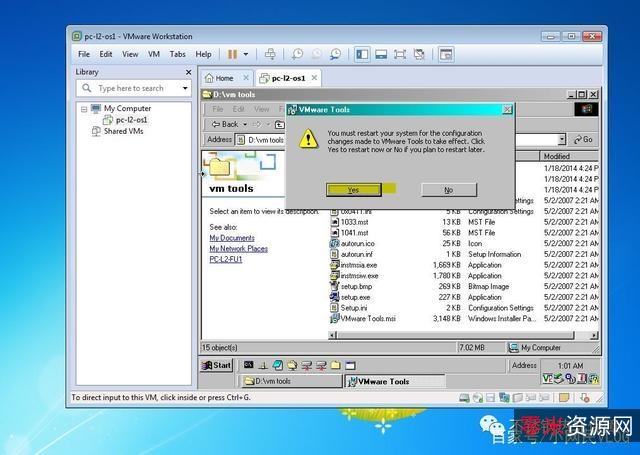This screenshot has width=640, height=455.
Task: Collapse the My Computer tree node
Action: pyautogui.click(x=84, y=109)
